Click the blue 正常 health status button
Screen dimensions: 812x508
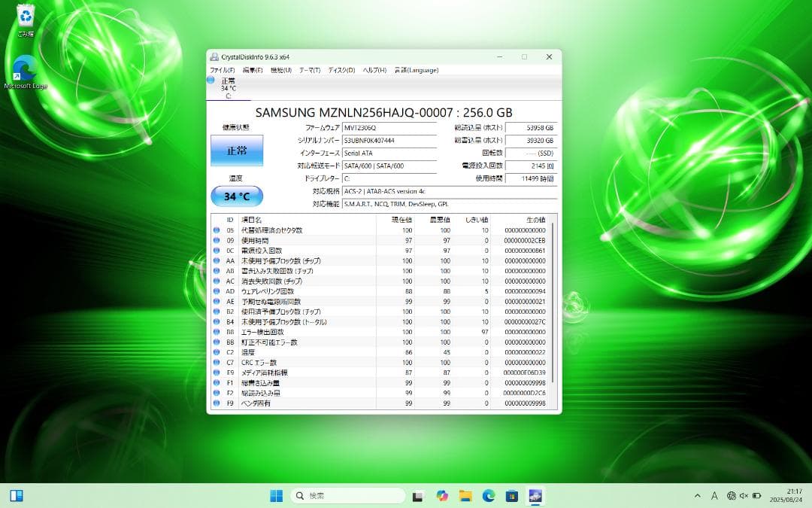tap(237, 151)
